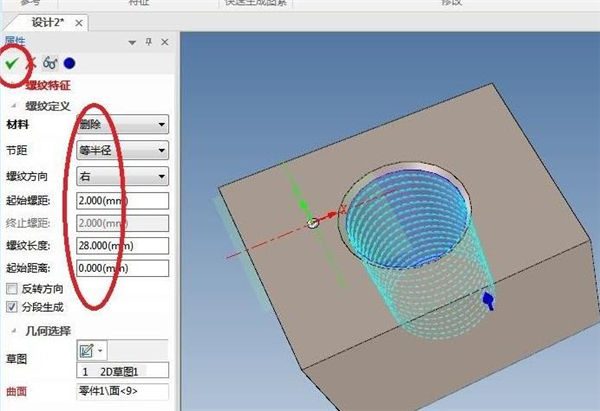
Task: Edit the 螺纹长度 28.000 field
Action: pyautogui.click(x=122, y=246)
